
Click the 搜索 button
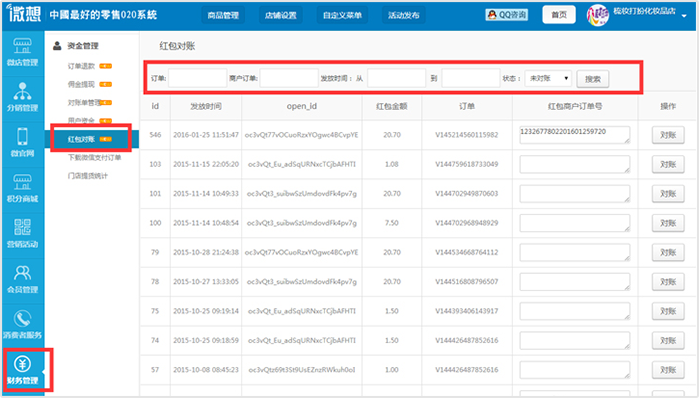[x=592, y=79]
